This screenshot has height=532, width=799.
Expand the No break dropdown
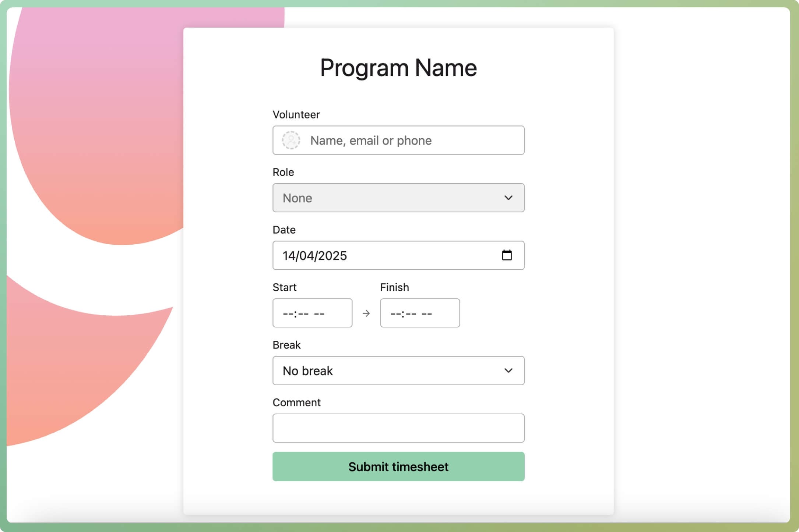(390, 370)
